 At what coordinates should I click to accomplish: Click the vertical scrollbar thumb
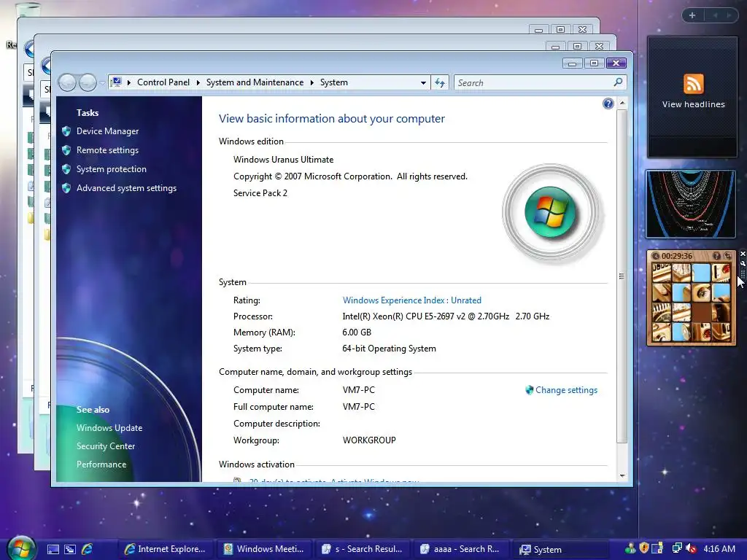tap(622, 276)
